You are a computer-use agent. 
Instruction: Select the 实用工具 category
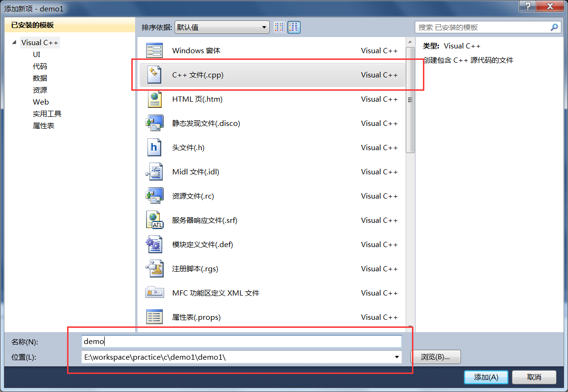[47, 114]
